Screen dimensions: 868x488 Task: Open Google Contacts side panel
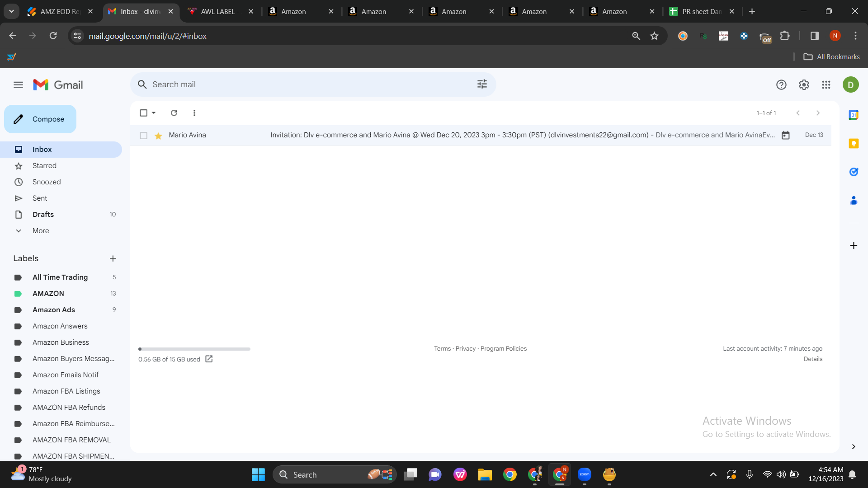[x=854, y=201]
